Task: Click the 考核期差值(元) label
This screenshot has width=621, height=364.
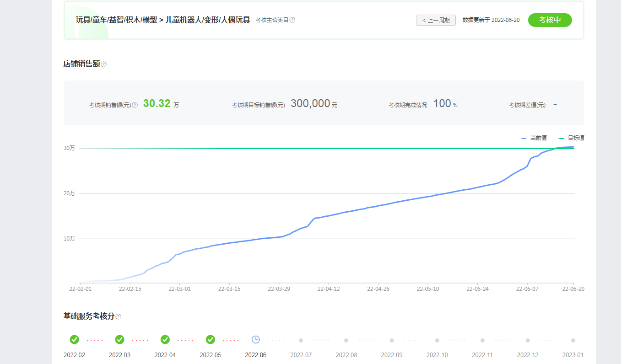Action: pyautogui.click(x=527, y=105)
